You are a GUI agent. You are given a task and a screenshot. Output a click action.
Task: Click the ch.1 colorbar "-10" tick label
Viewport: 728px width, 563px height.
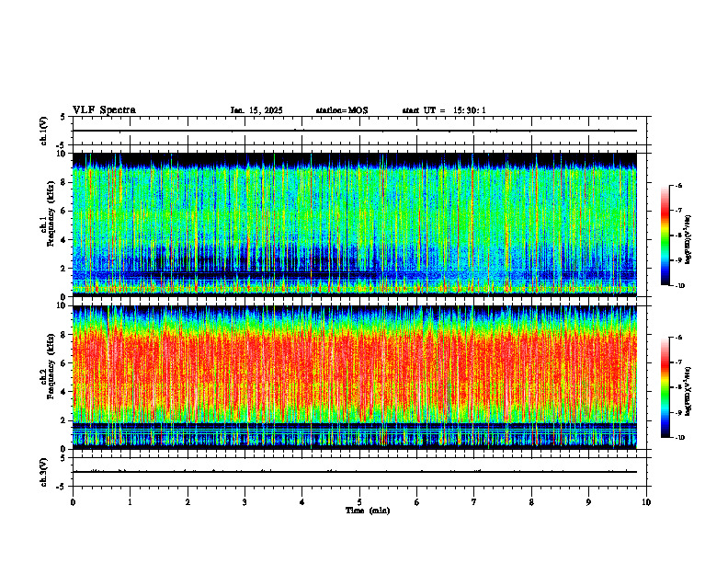click(679, 286)
